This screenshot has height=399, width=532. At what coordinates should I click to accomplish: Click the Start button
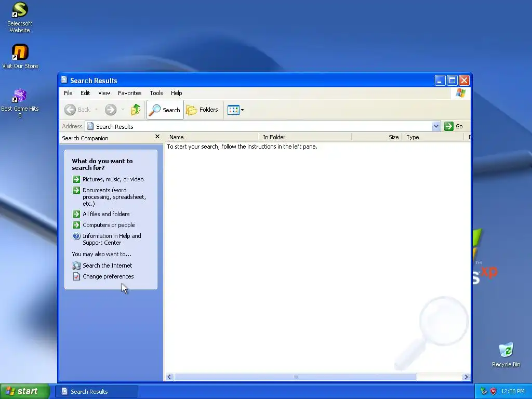pos(25,392)
